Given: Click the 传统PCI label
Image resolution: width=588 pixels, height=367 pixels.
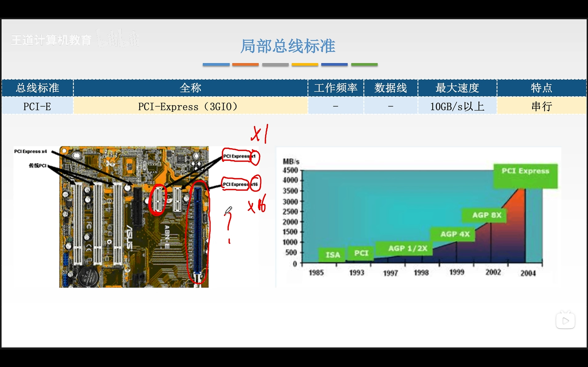Looking at the screenshot, I should tap(37, 166).
